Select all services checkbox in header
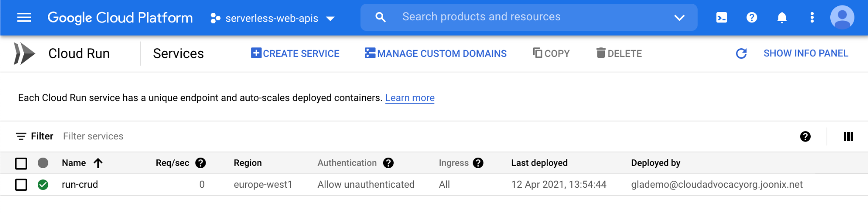Image resolution: width=868 pixels, height=214 pixels. (x=21, y=163)
